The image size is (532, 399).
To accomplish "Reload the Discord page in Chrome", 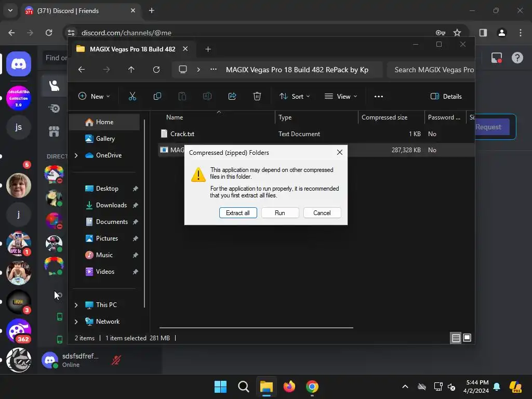I will pyautogui.click(x=49, y=33).
